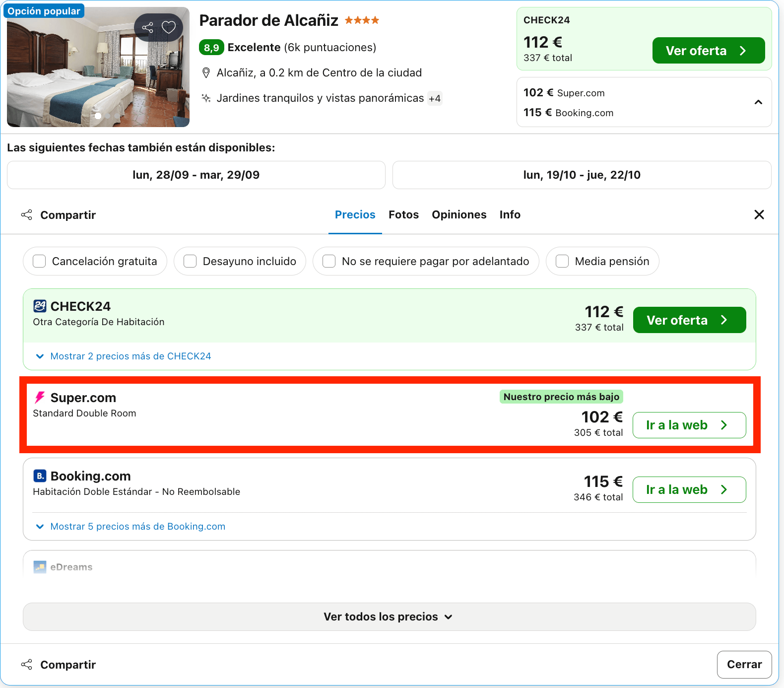This screenshot has width=784, height=688.
Task: Click the Cerrar button
Action: (x=744, y=664)
